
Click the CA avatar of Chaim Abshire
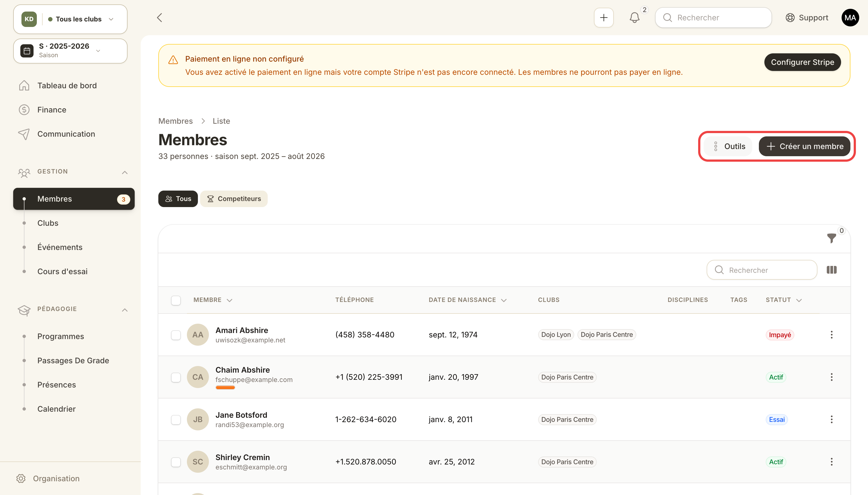pos(198,377)
